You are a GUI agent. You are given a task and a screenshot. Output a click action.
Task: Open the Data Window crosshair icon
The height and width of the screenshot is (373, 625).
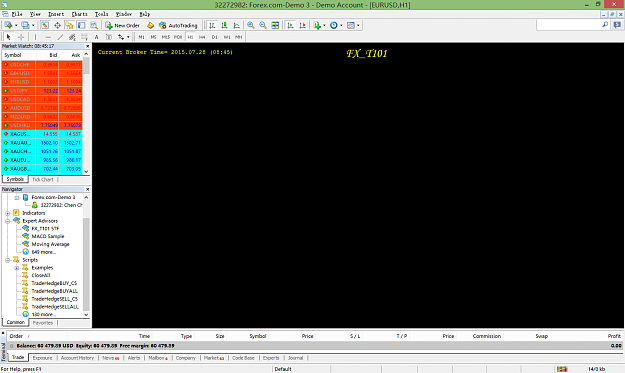pos(57,25)
